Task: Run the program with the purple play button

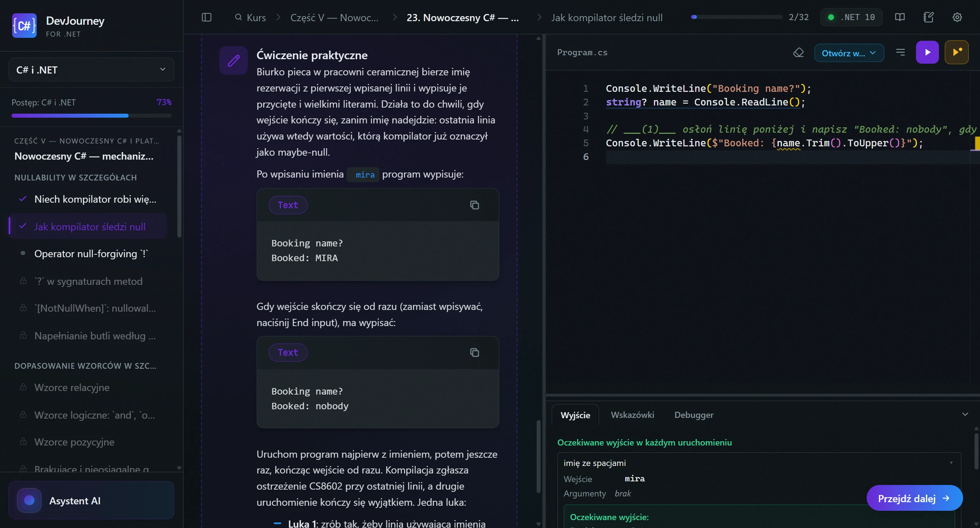Action: pyautogui.click(x=927, y=52)
